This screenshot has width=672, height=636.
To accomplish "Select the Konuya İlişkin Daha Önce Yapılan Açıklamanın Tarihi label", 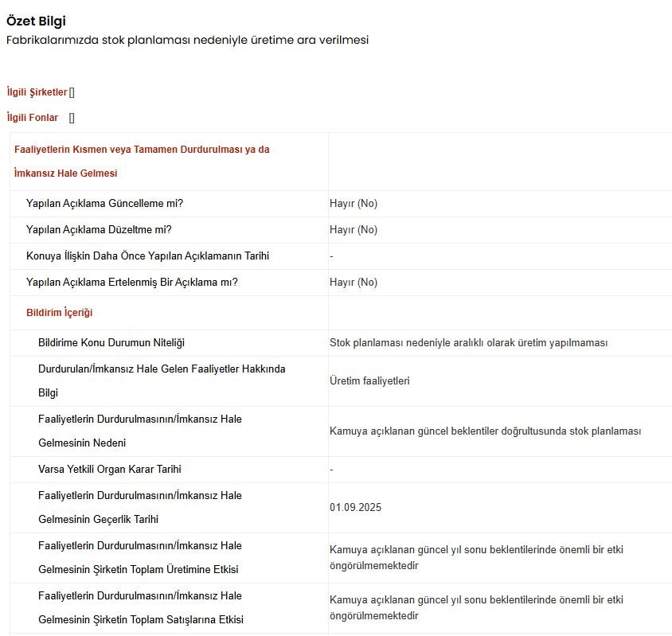I will 147,256.
